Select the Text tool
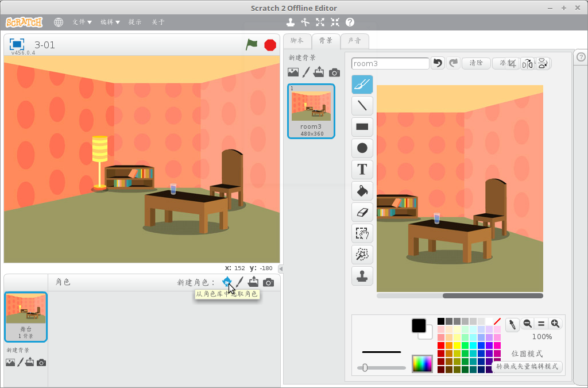This screenshot has height=388, width=588. pyautogui.click(x=362, y=169)
